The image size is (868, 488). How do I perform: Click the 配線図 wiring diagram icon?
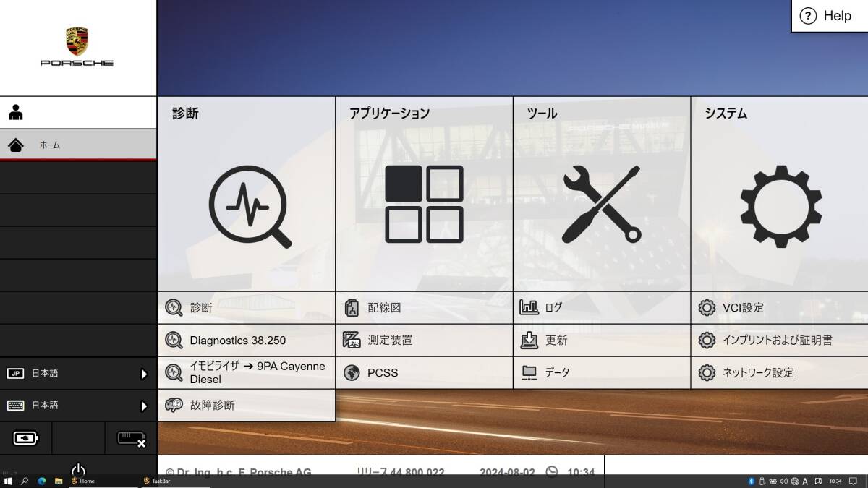tap(352, 307)
